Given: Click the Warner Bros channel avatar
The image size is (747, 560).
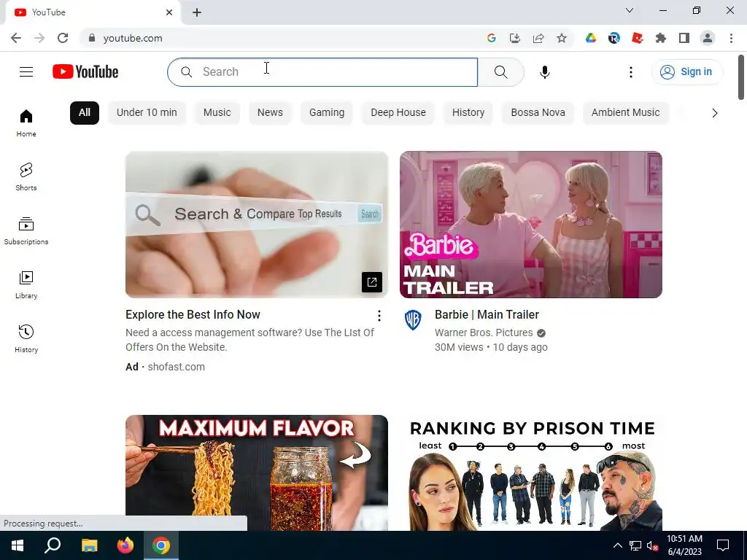Looking at the screenshot, I should (413, 319).
